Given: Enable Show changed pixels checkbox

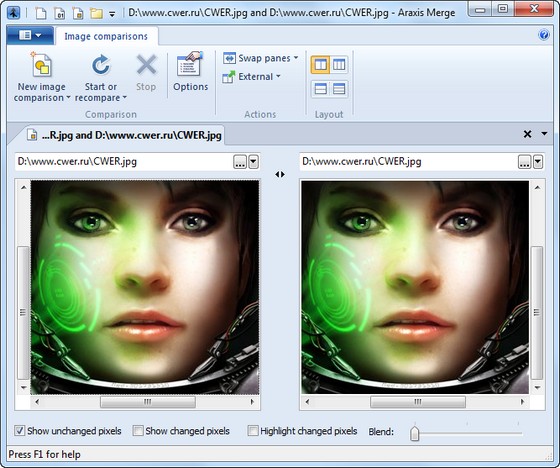Looking at the screenshot, I should click(x=138, y=430).
